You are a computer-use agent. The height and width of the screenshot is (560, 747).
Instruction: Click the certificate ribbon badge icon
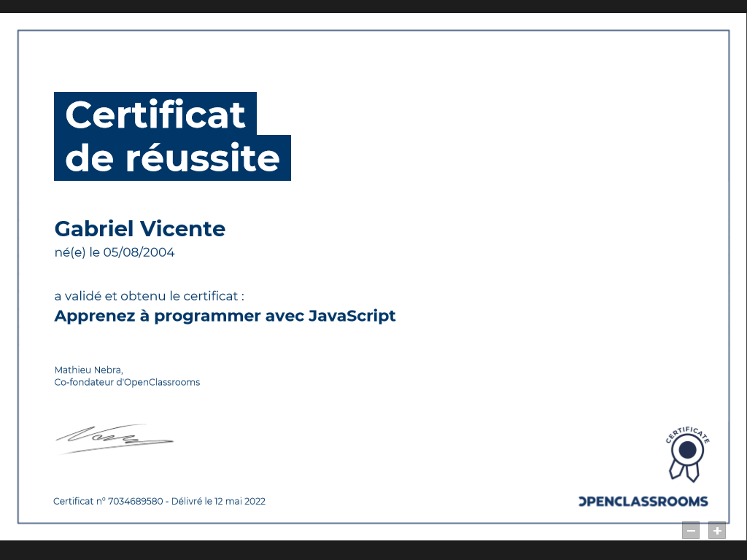pyautogui.click(x=686, y=456)
